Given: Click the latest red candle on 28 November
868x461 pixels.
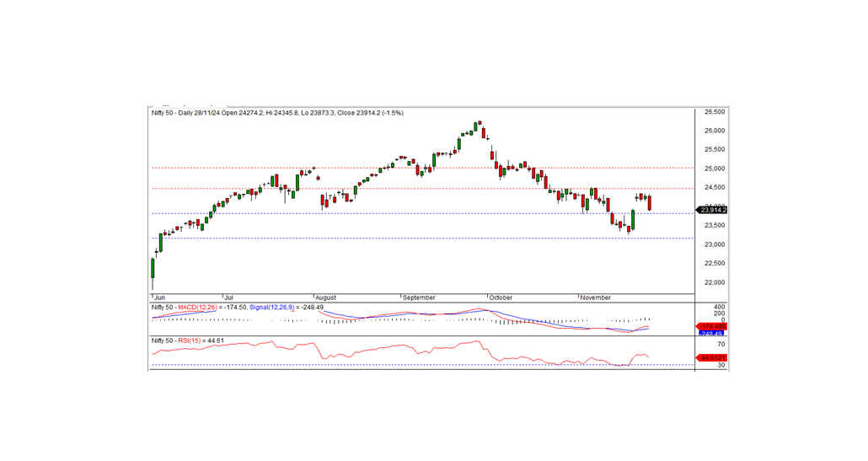Looking at the screenshot, I should pos(650,202).
